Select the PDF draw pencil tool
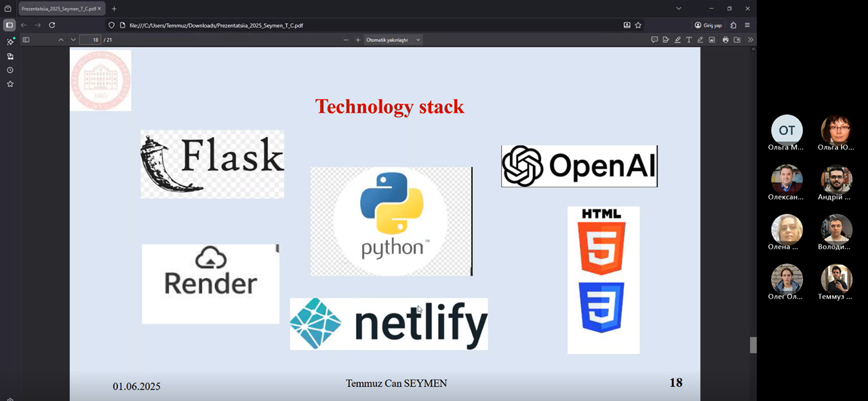 (701, 40)
